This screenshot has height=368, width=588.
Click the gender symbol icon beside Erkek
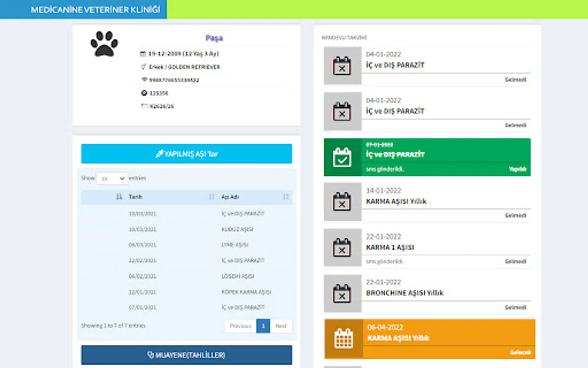[x=143, y=67]
